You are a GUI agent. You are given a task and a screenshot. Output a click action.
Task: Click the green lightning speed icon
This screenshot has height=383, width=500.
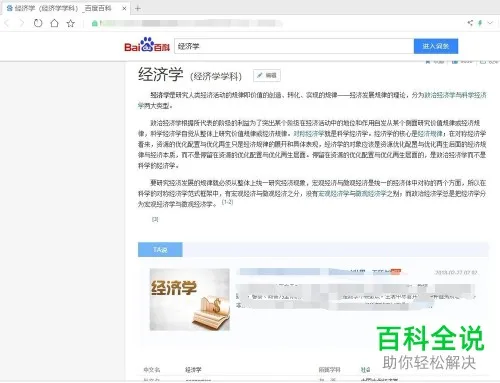click(x=480, y=23)
